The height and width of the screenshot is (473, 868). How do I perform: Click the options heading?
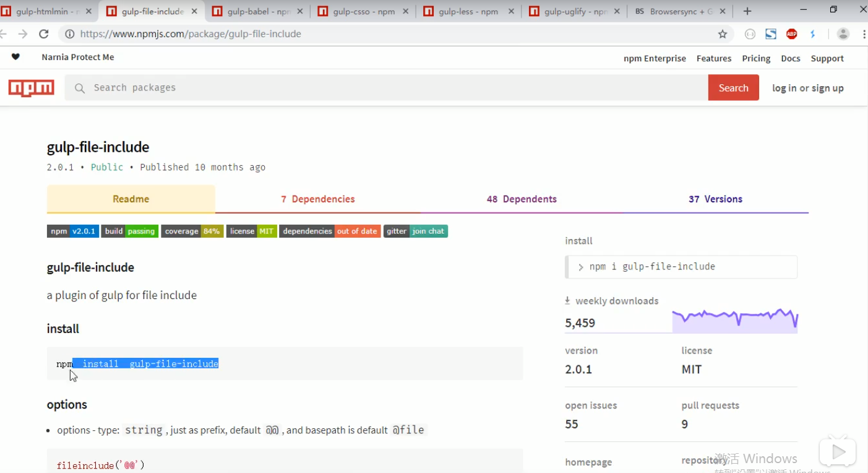click(x=67, y=405)
